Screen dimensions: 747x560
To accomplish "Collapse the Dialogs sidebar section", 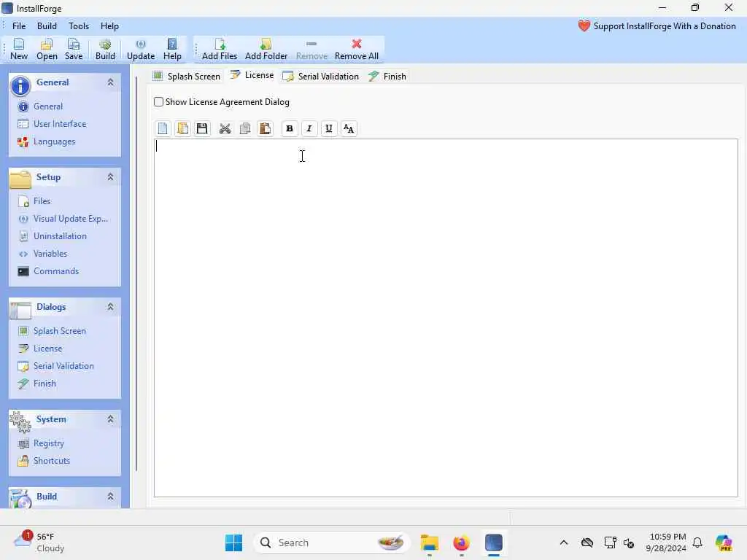I will (x=111, y=307).
